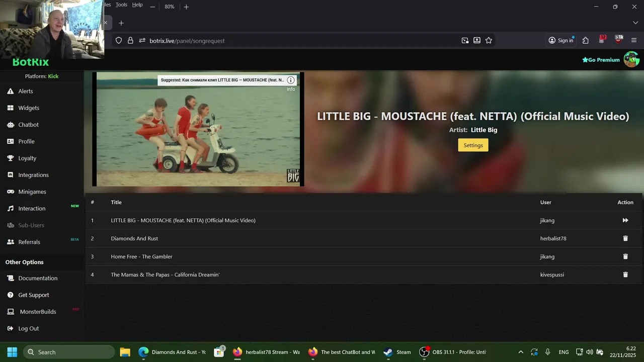Delete Diamonds And Rust from the queue
The width and height of the screenshot is (644, 362).
[x=625, y=238]
